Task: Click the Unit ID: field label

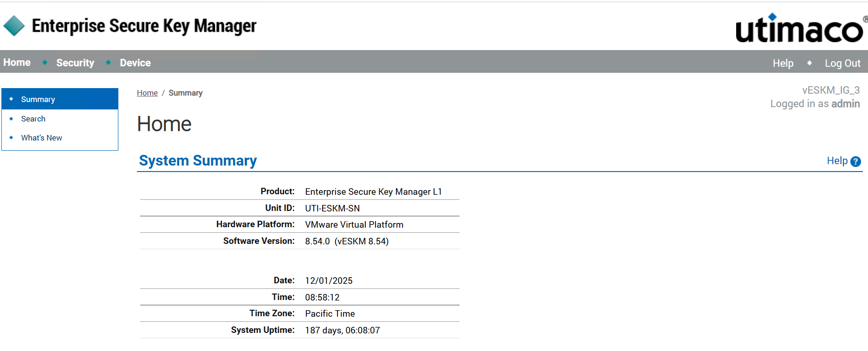Action: pyautogui.click(x=280, y=208)
